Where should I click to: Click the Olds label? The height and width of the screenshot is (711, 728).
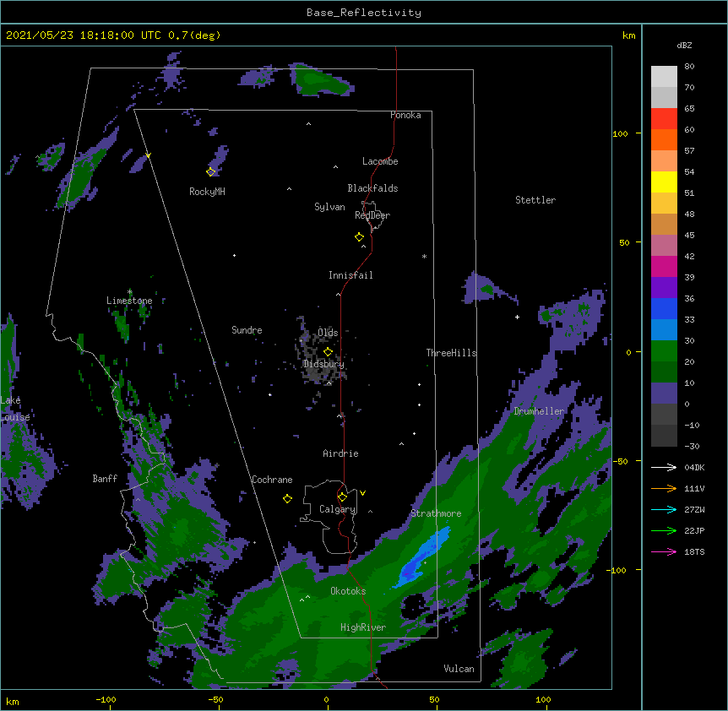click(328, 333)
